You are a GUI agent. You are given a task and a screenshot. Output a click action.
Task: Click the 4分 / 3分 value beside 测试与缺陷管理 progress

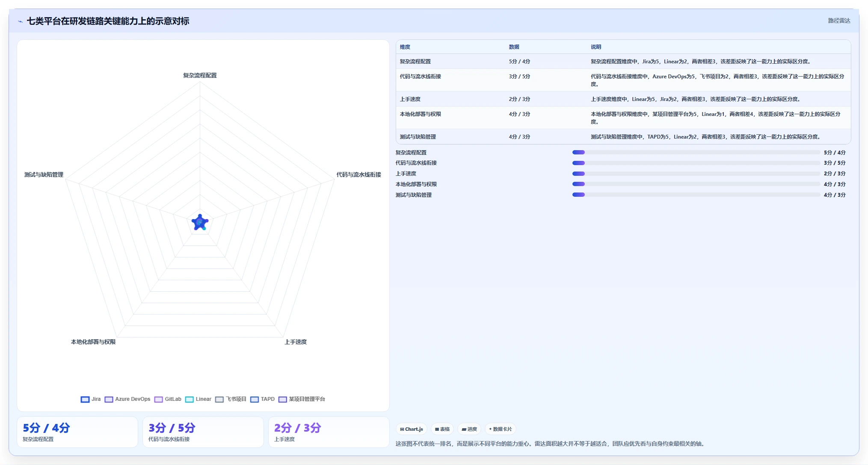point(835,195)
